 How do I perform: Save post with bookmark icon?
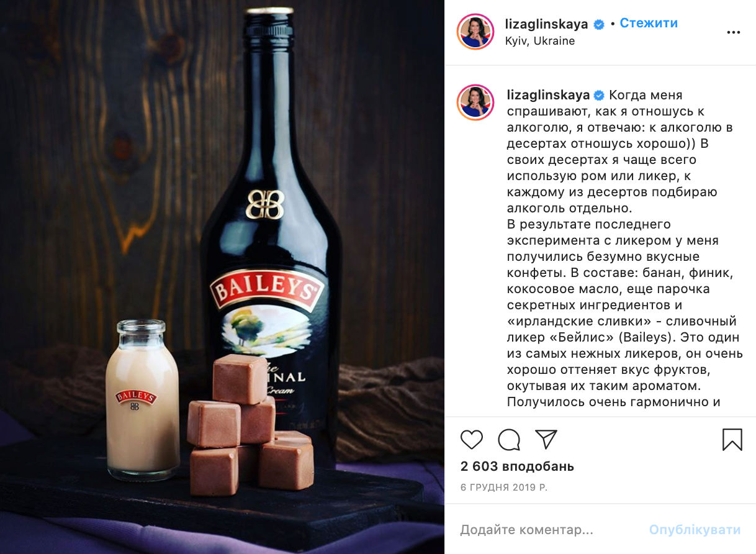pos(732,439)
